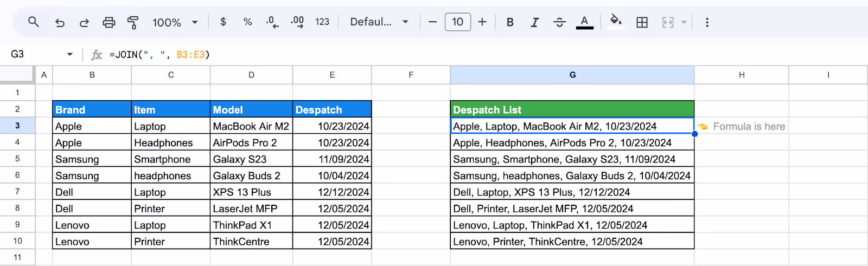This screenshot has width=868, height=266.
Task: Select row 3 header
Action: click(17, 126)
